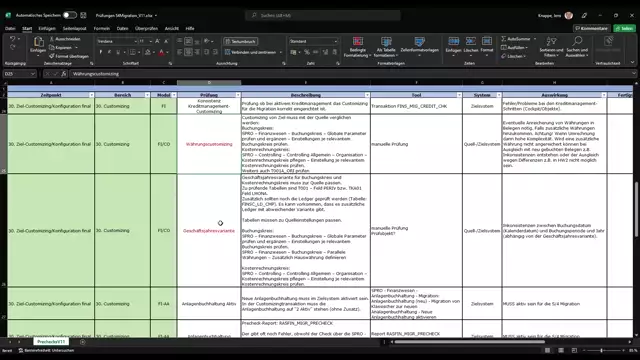This screenshot has height=360, width=640.
Task: Align text to top of cell
Action: 180,41
